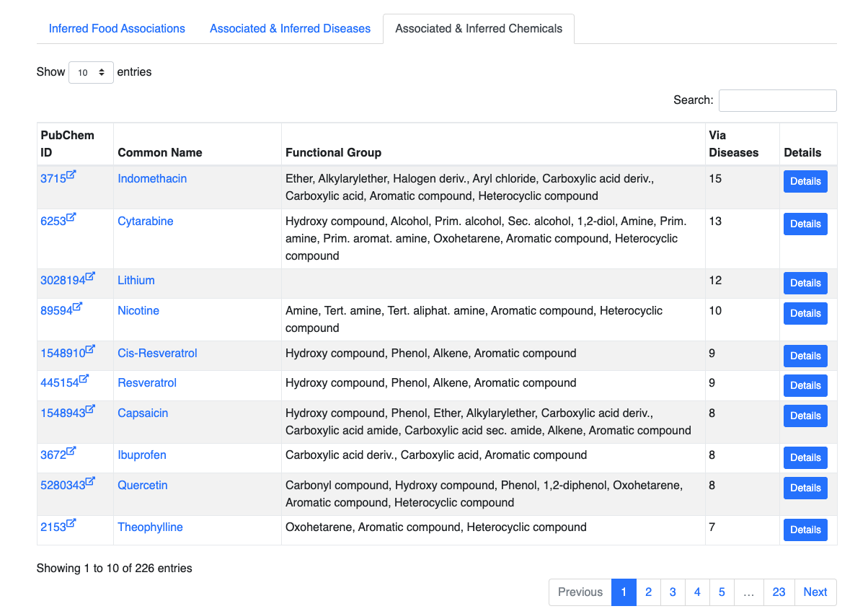This screenshot has width=868, height=614.
Task: Open the Nicotine chemical link
Action: point(138,310)
